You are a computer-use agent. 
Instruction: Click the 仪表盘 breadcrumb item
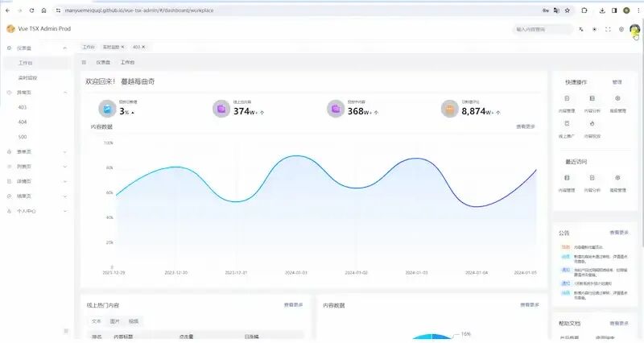point(103,63)
